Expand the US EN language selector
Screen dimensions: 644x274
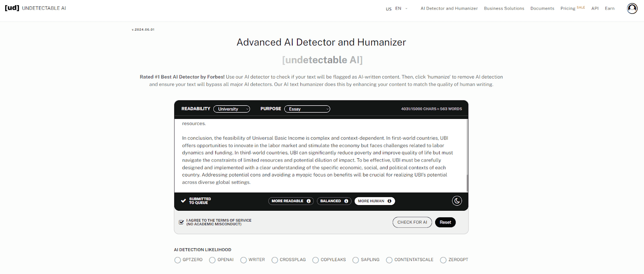coord(397,8)
